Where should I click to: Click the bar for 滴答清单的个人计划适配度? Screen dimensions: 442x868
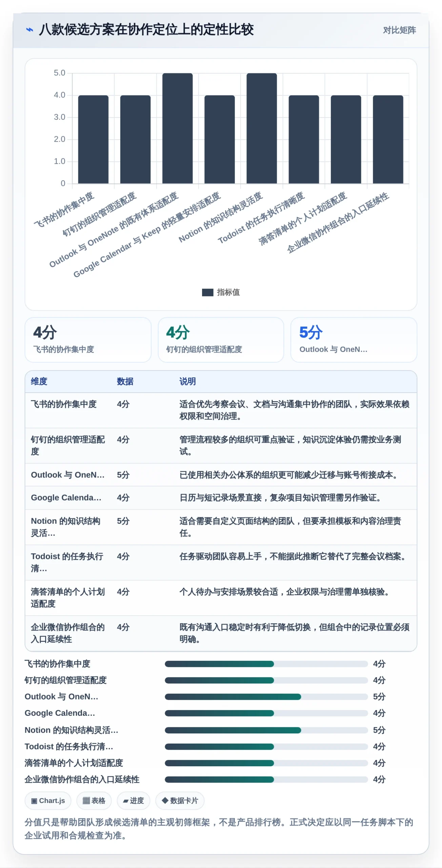pos(346,139)
